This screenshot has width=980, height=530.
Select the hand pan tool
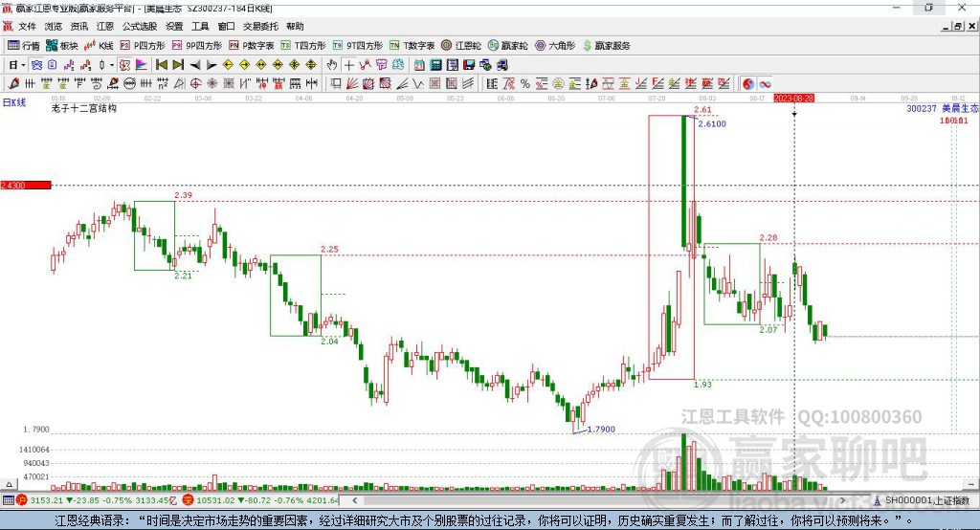click(x=332, y=65)
